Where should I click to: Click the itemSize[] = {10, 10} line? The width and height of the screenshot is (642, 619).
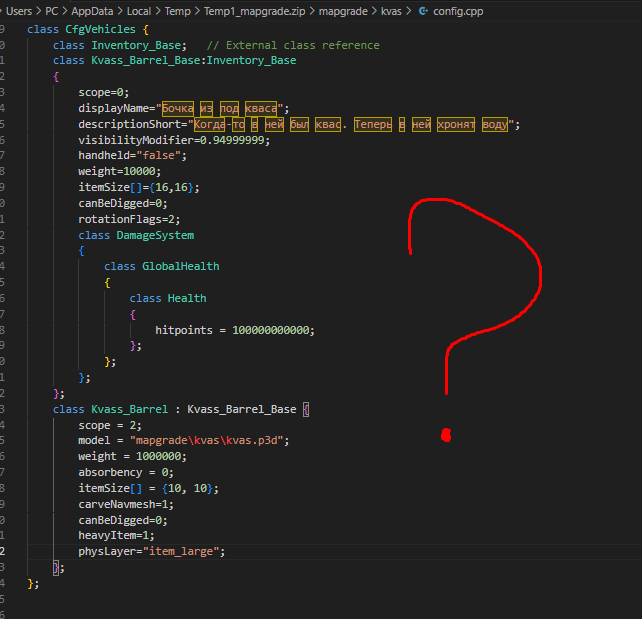point(148,488)
